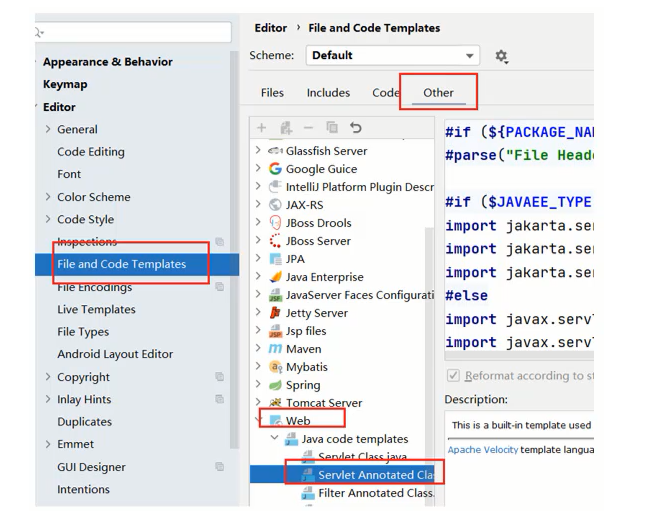Open the Keymap settings
647x518 pixels.
click(65, 84)
